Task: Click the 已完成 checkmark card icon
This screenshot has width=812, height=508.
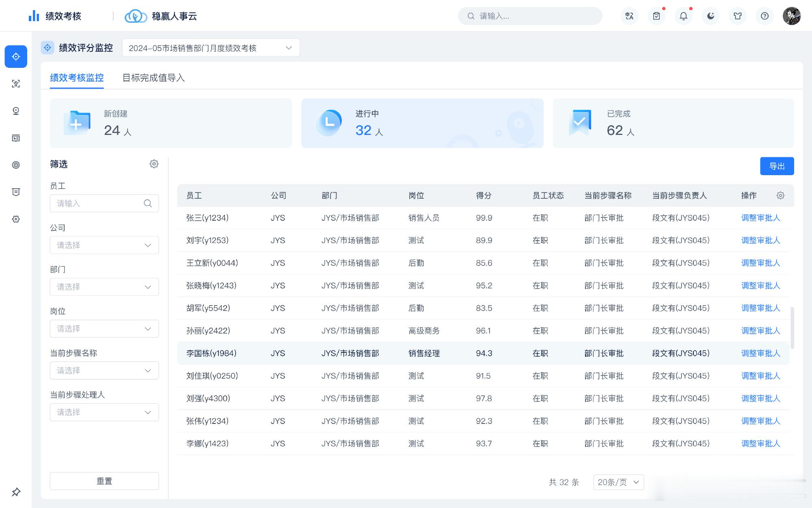Action: click(x=580, y=123)
